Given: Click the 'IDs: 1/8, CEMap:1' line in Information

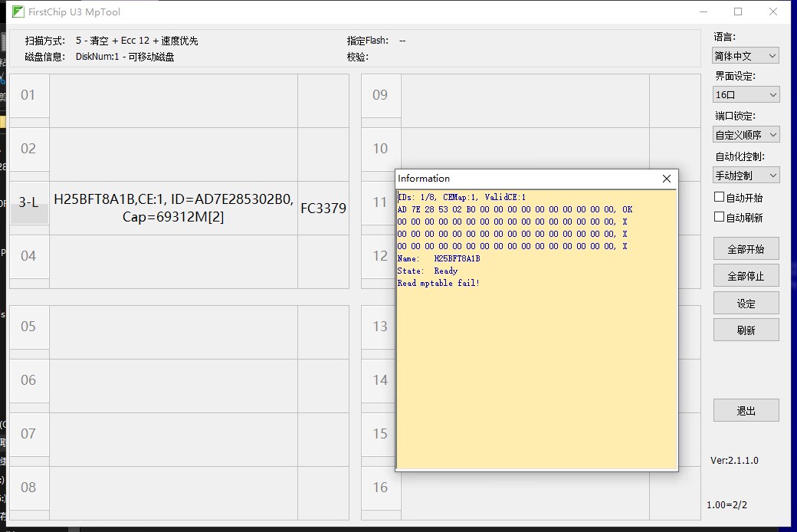Looking at the screenshot, I should click(461, 197).
